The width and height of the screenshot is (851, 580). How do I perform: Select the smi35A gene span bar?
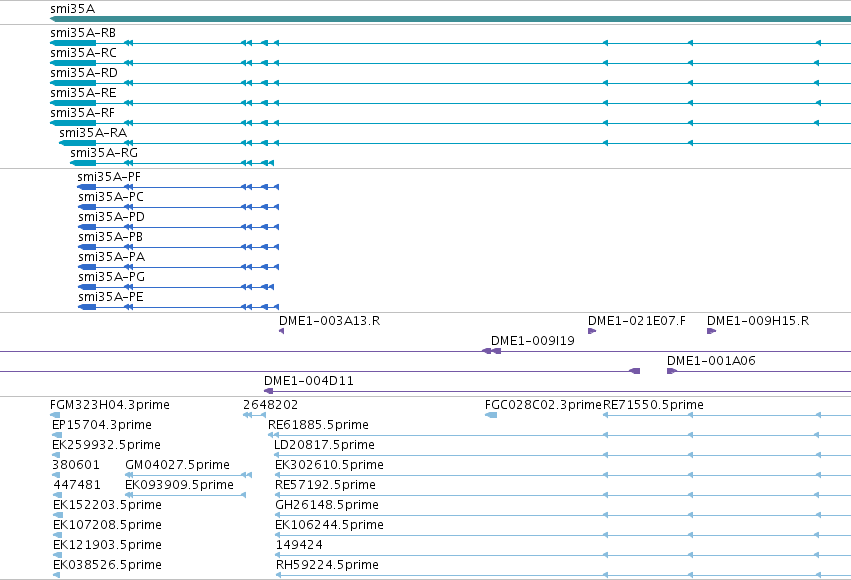[x=450, y=20]
